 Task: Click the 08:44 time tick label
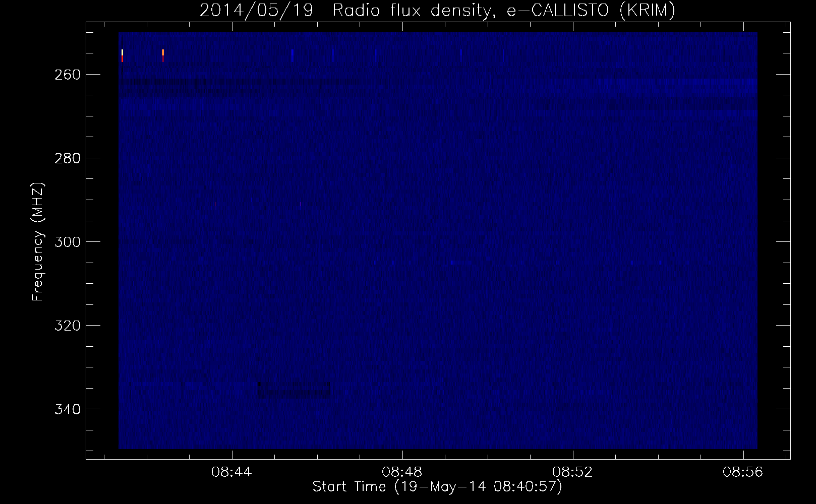coord(231,472)
